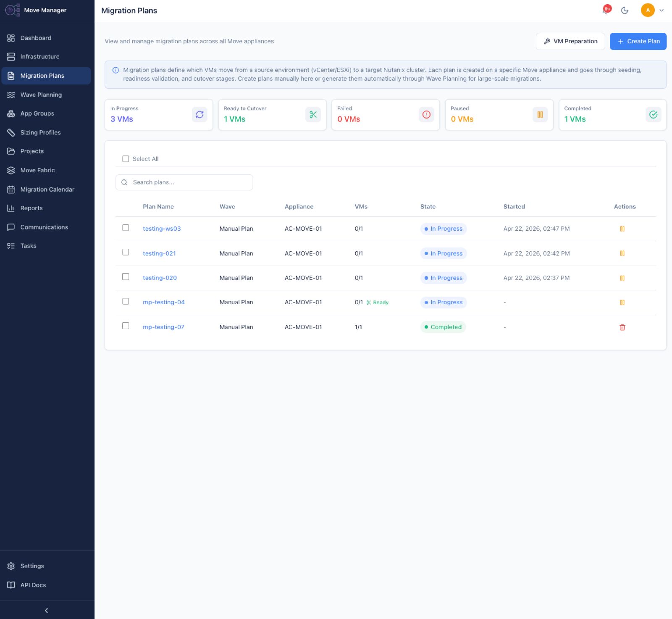The width and height of the screenshot is (672, 619).
Task: Open the testing-020 plan link
Action: click(160, 278)
